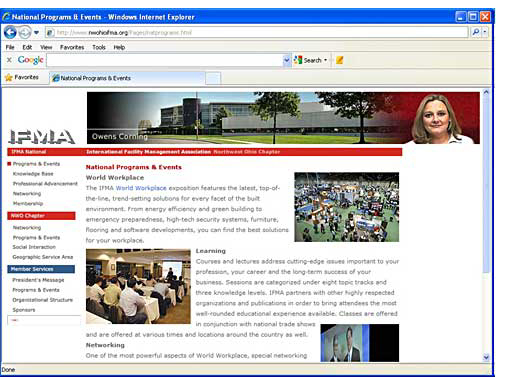This screenshot has width=505, height=377.
Task: Click the Member Services blue header
Action: coord(41,269)
